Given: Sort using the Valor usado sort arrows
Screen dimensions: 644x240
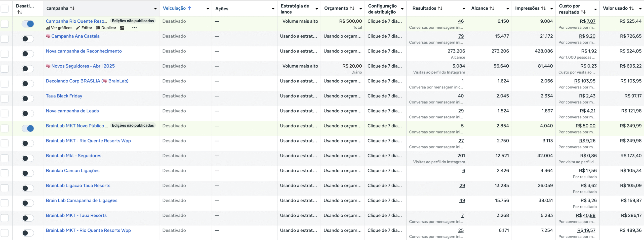Looking at the screenshot, I should (x=631, y=8).
